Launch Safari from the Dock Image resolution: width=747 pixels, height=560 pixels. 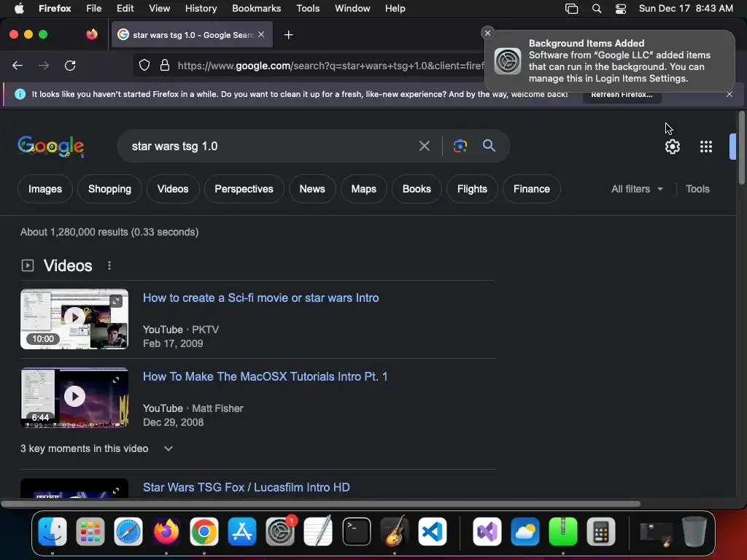pyautogui.click(x=128, y=532)
